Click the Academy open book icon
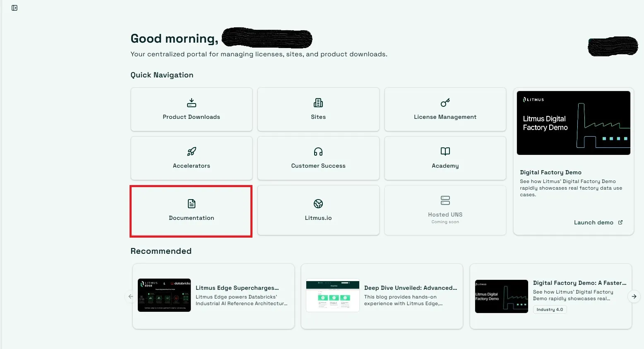 pos(445,152)
